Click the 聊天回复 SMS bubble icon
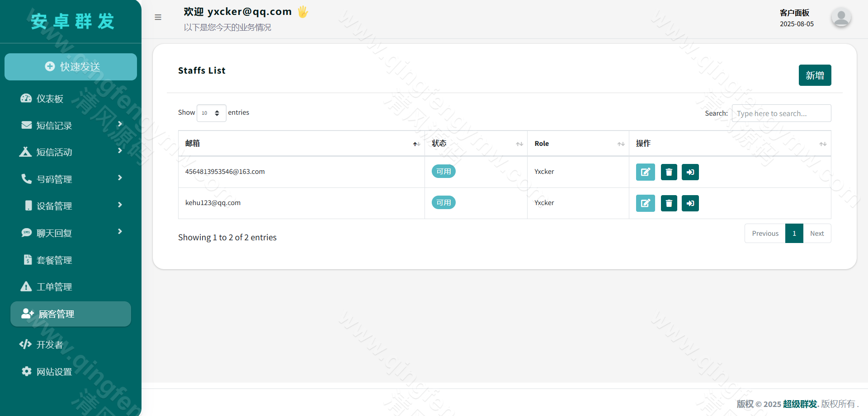This screenshot has width=868, height=416. coord(27,233)
